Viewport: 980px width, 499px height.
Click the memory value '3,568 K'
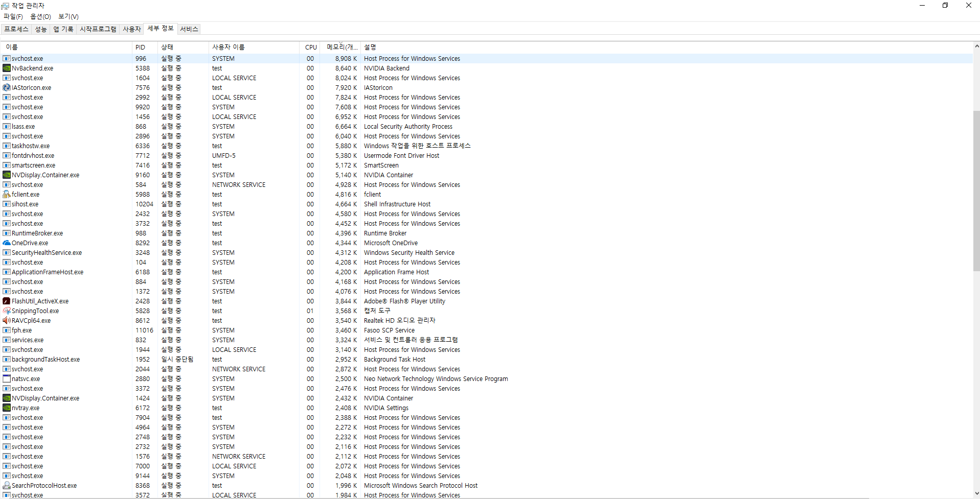[346, 311]
